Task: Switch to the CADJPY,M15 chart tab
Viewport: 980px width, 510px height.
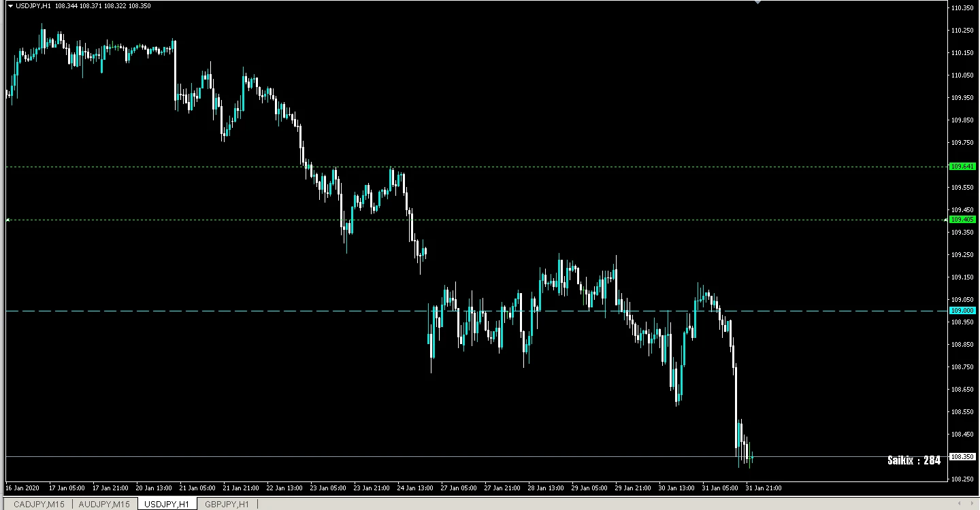Action: pos(38,504)
